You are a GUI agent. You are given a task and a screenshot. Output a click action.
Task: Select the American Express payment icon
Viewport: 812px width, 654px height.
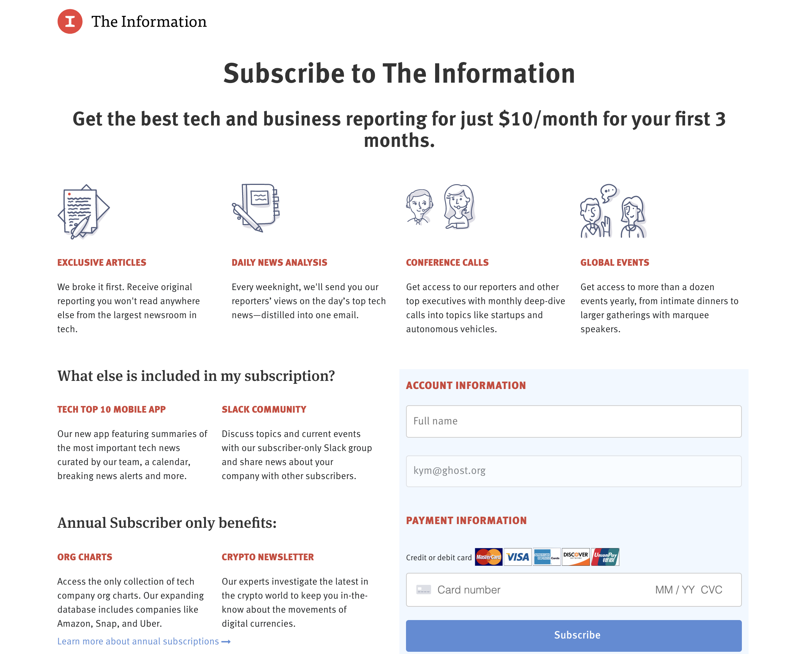tap(547, 556)
